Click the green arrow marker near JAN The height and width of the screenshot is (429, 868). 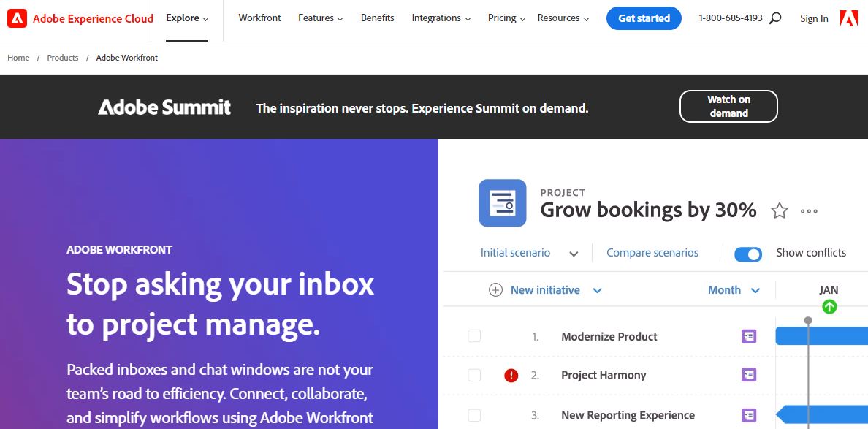pyautogui.click(x=830, y=308)
